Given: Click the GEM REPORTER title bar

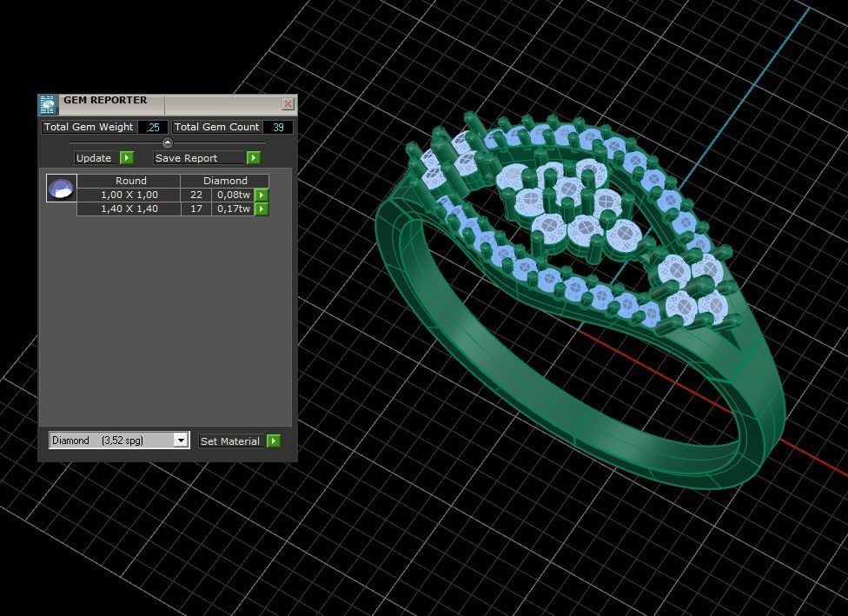Looking at the screenshot, I should click(x=168, y=104).
